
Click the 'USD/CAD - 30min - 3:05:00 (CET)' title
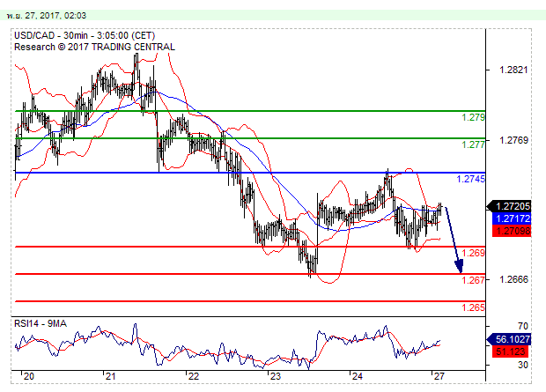pos(85,35)
